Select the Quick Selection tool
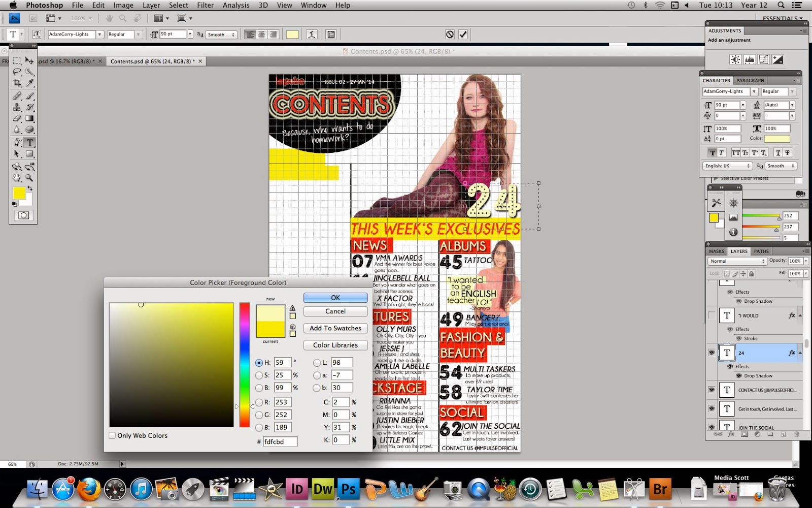812x508 pixels. pos(29,72)
